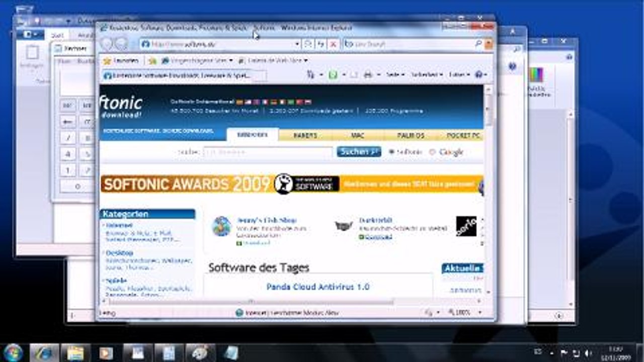Add to favorites bar star icon
Image resolution: width=644 pixels, height=362 pixels.
click(152, 60)
